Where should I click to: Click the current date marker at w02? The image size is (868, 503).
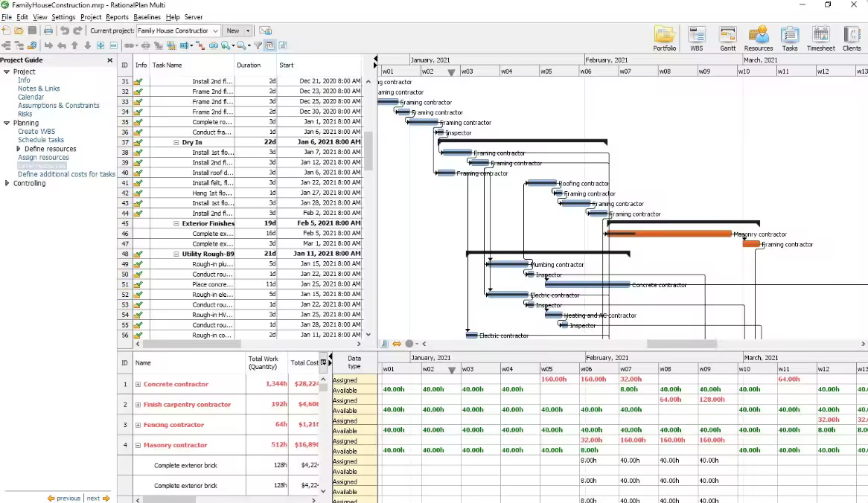pos(451,72)
